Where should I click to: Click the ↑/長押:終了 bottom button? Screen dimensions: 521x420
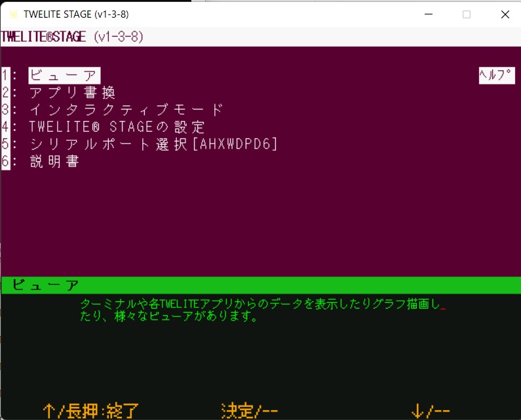90,411
